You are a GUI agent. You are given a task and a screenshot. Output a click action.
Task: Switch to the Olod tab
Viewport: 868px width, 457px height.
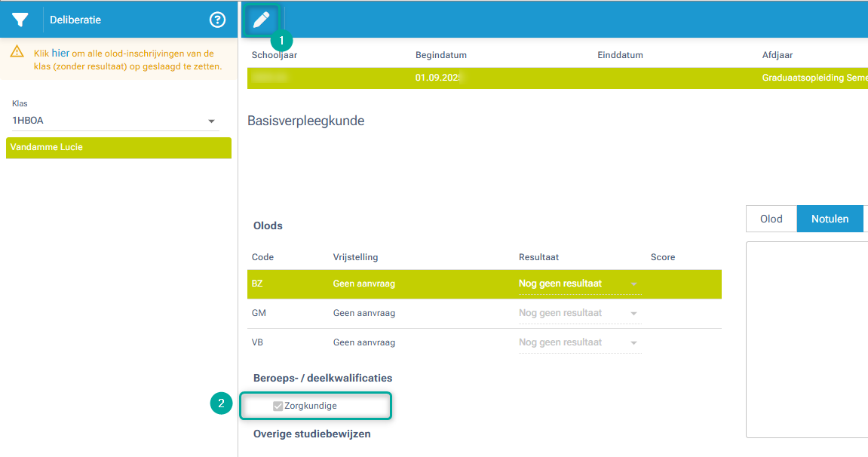coord(771,219)
